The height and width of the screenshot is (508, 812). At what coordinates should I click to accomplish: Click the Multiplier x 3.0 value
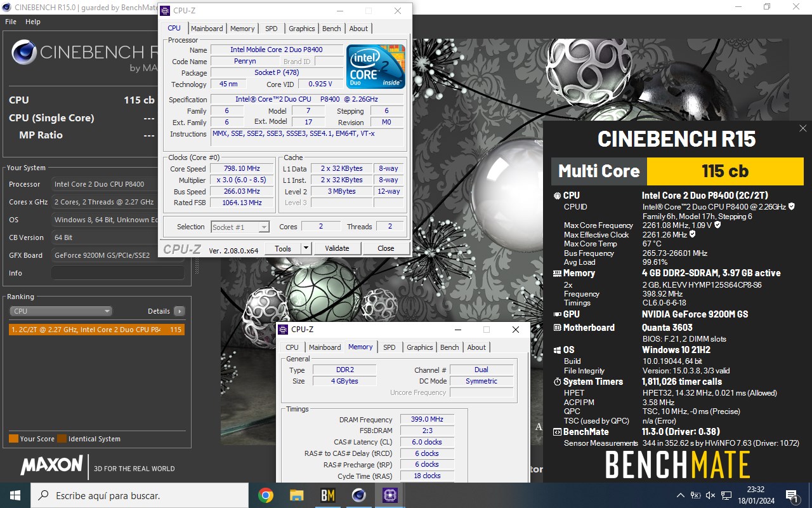[242, 180]
